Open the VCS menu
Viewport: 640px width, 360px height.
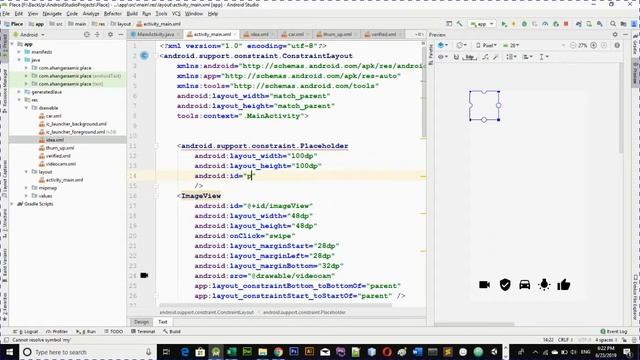(176, 14)
